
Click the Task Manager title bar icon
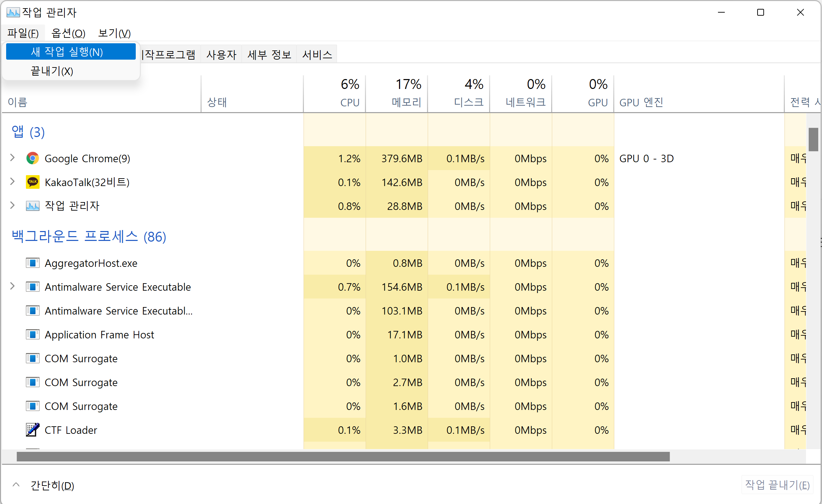click(x=13, y=13)
